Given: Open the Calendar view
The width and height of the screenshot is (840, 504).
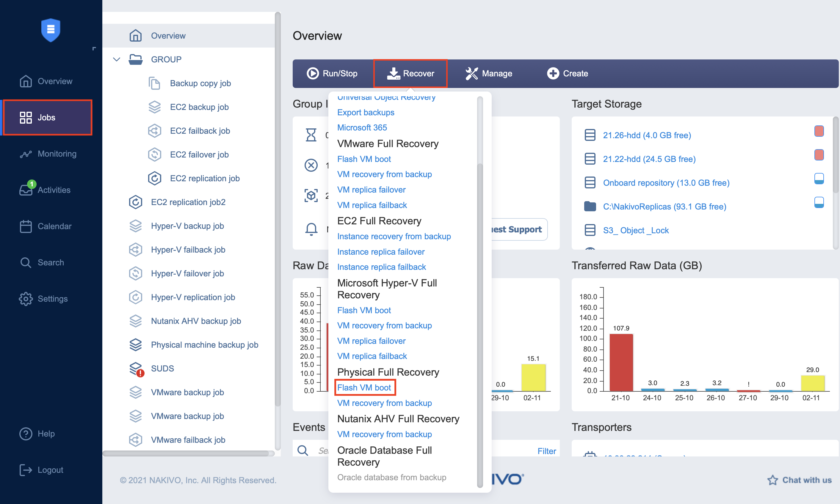Looking at the screenshot, I should (46, 226).
